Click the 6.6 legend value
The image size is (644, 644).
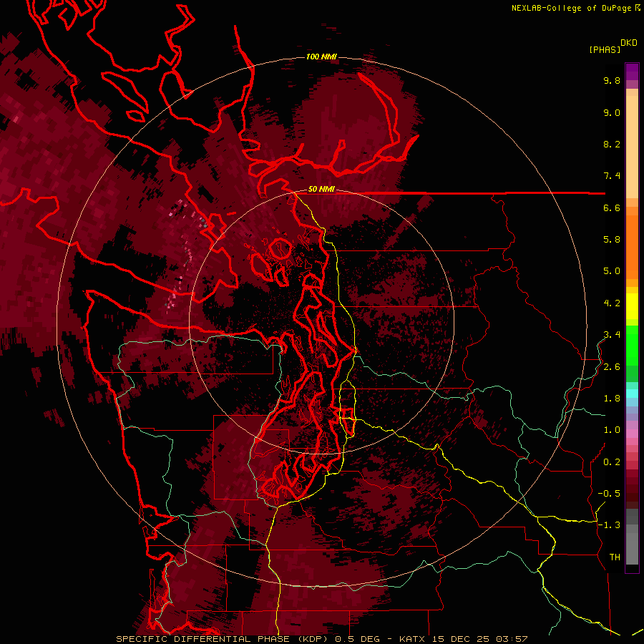(x=612, y=208)
